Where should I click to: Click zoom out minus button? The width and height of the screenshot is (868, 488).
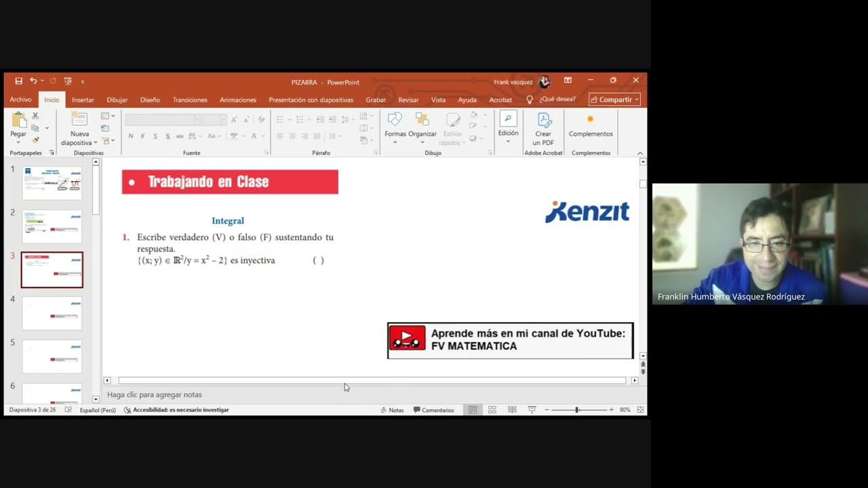point(547,410)
